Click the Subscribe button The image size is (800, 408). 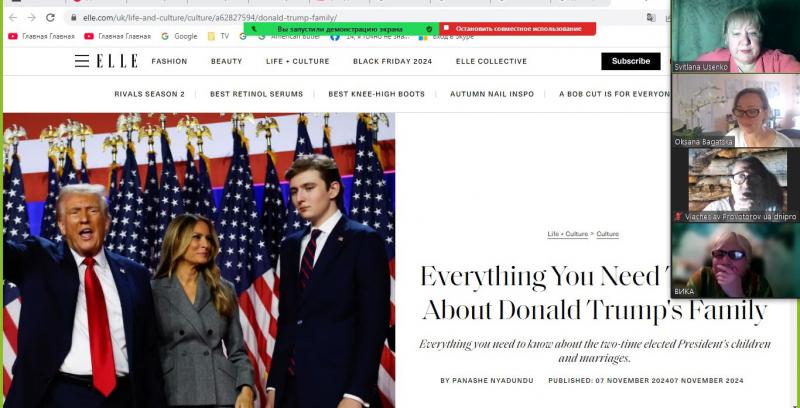[x=631, y=61]
